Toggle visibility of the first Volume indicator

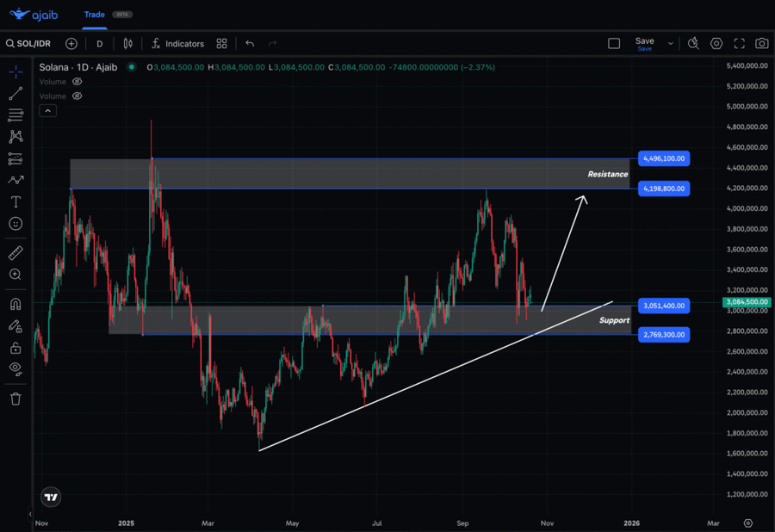pos(77,82)
